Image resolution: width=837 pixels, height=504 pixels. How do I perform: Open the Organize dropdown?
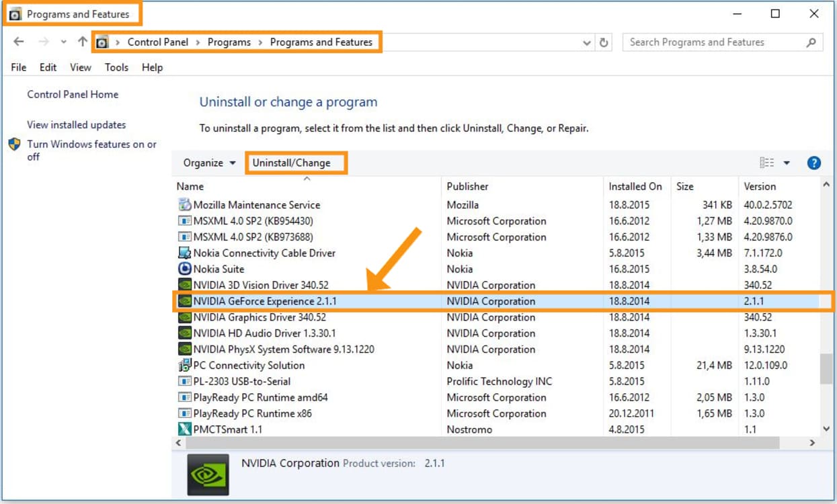(x=210, y=163)
